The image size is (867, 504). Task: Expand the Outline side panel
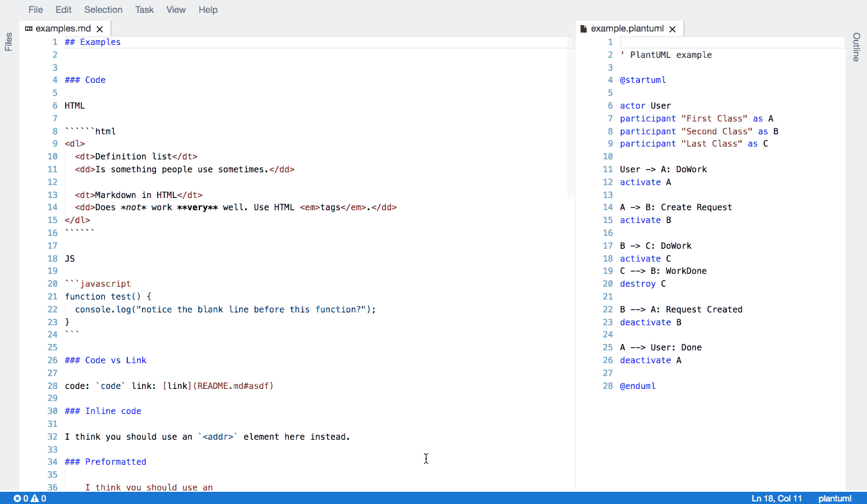tap(857, 47)
